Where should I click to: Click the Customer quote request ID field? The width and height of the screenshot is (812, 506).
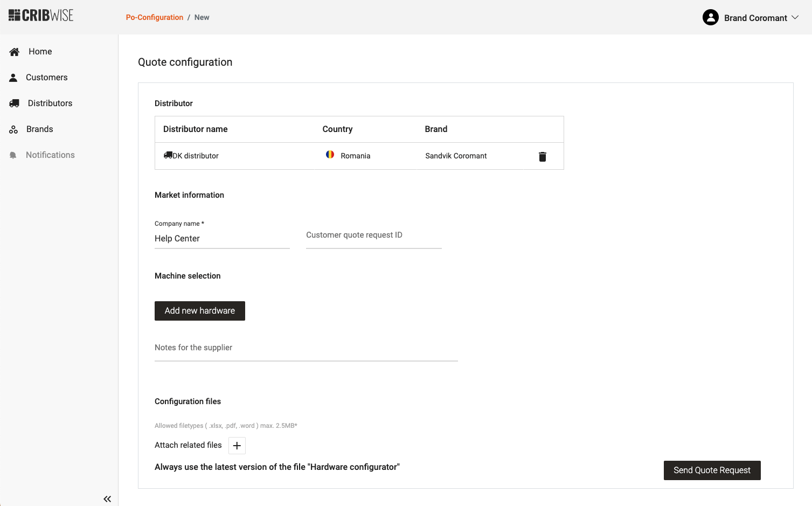pos(373,235)
